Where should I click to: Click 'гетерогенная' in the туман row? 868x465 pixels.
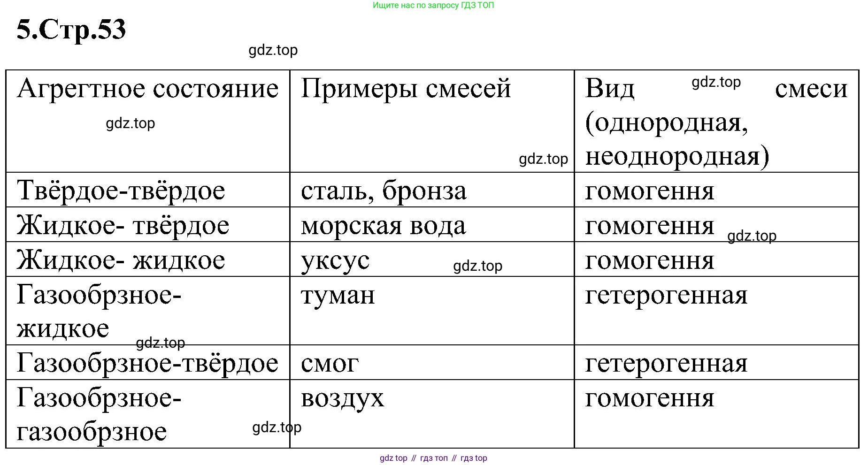tap(666, 296)
